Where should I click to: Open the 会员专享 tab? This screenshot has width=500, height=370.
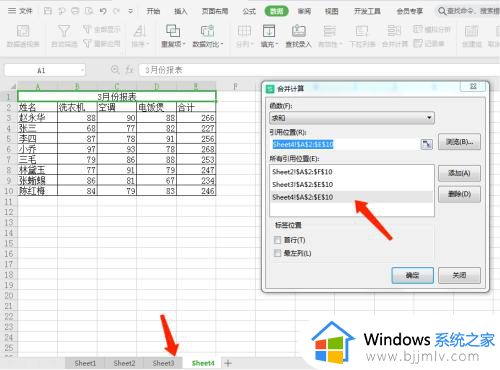pyautogui.click(x=410, y=11)
